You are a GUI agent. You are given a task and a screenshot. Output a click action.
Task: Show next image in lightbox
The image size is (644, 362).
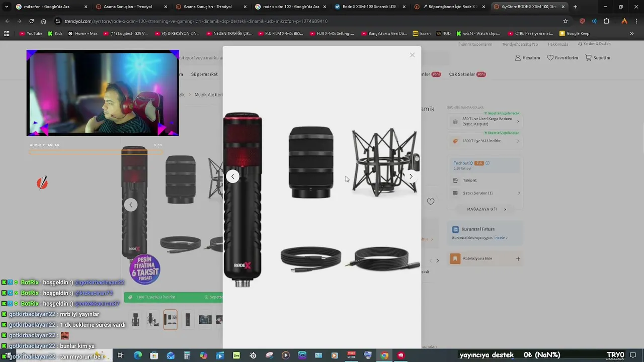[x=411, y=176]
